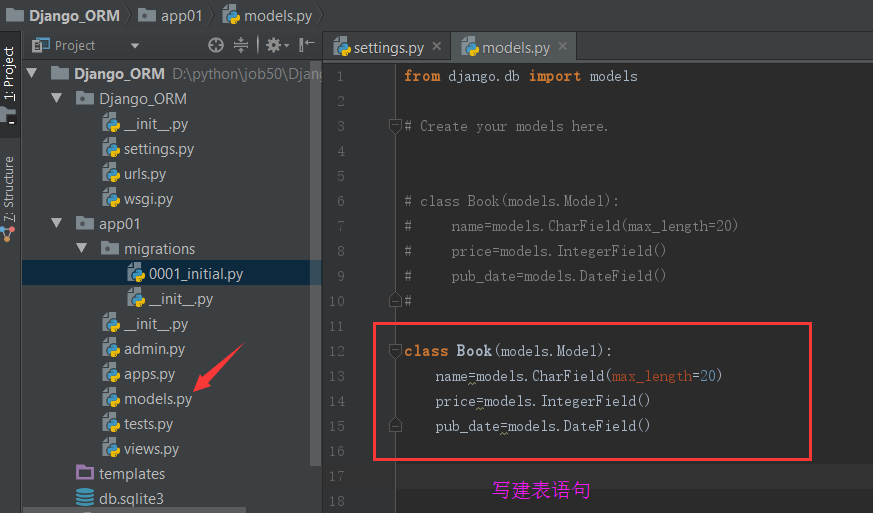Click the Python file icon of wsgi.py
The width and height of the screenshot is (873, 513).
pyautogui.click(x=111, y=199)
